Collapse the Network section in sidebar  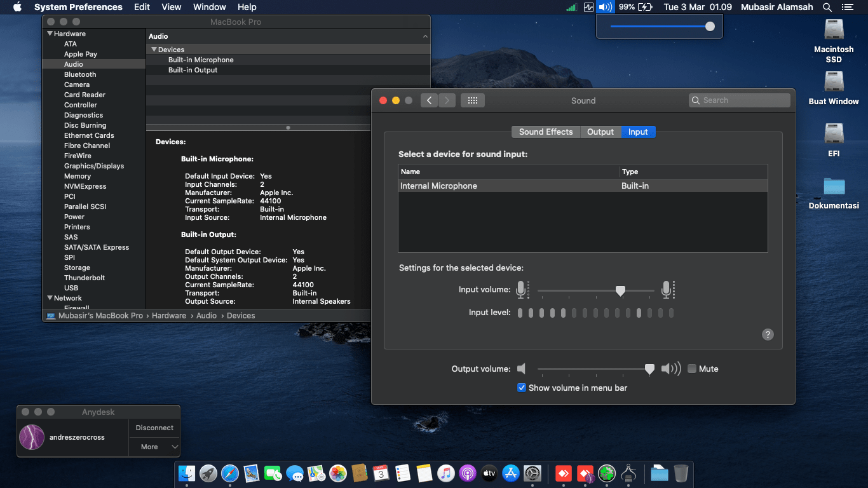(x=50, y=298)
